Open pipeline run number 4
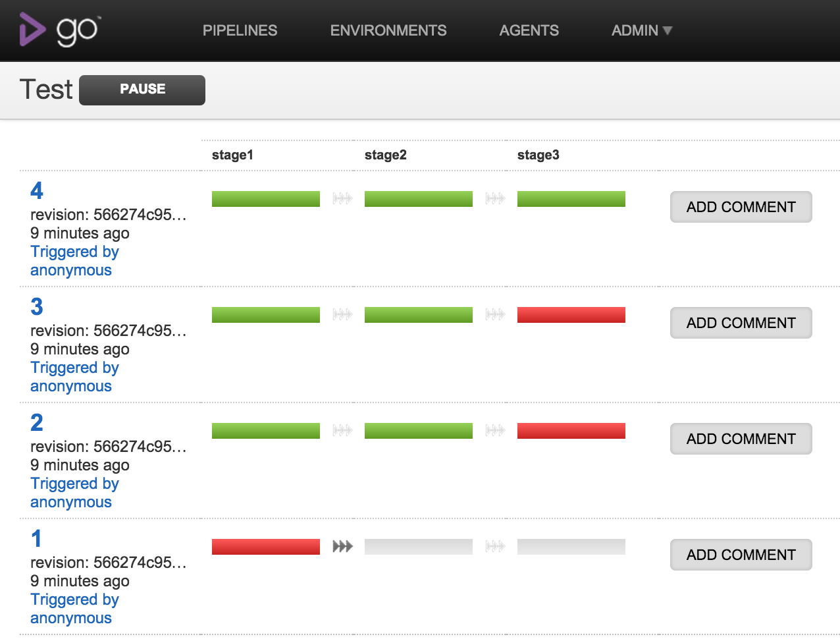 pyautogui.click(x=37, y=191)
